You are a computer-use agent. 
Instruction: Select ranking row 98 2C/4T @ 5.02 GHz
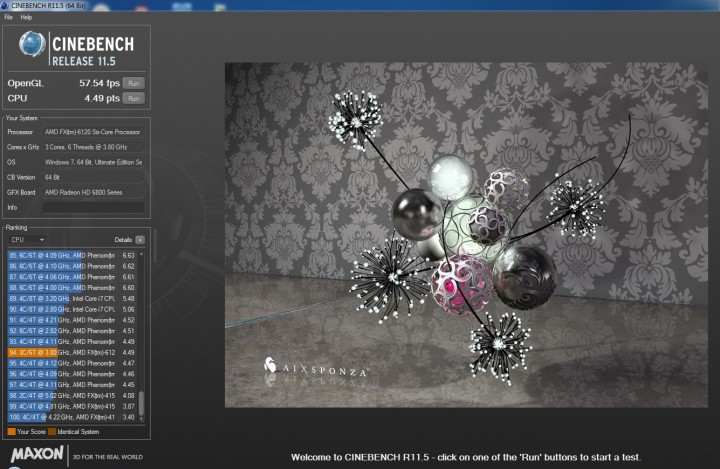click(x=72, y=396)
